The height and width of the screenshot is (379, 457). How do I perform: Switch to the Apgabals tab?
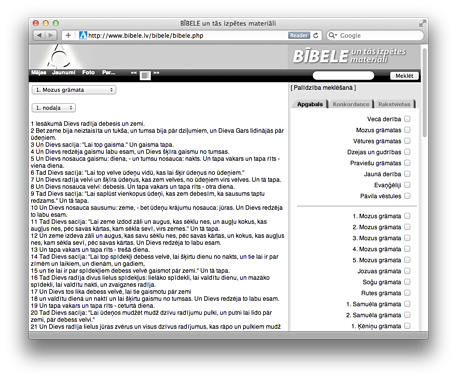(310, 104)
